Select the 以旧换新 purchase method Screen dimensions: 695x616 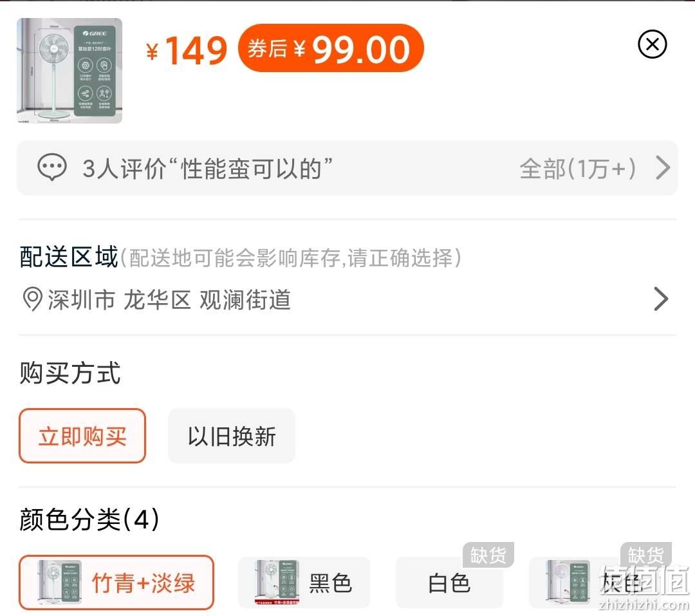(x=232, y=436)
